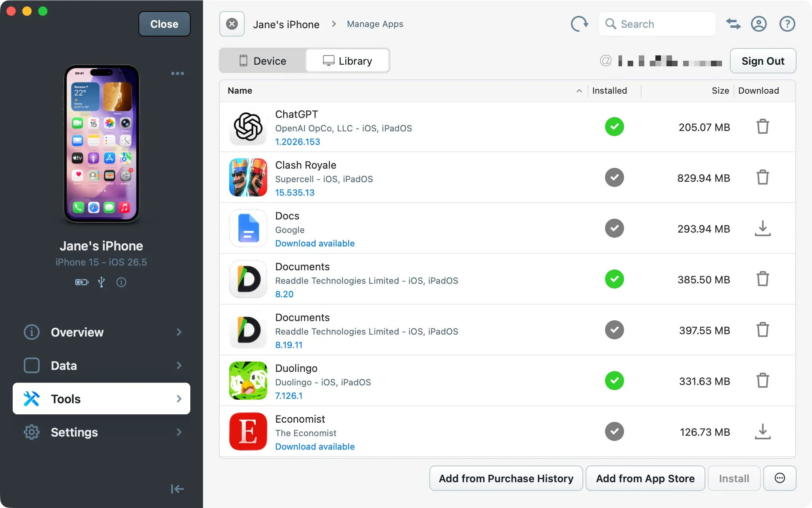The image size is (812, 508).
Task: Delete Duolingo with its trash icon
Action: (x=762, y=381)
